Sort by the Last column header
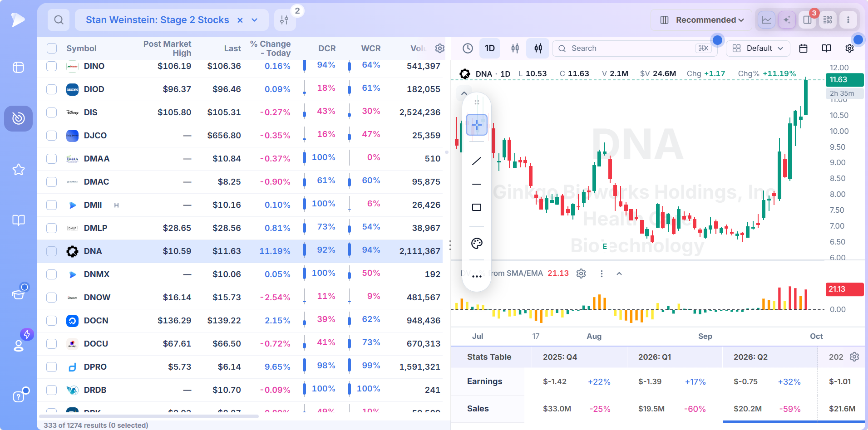This screenshot has height=430, width=868. click(232, 49)
